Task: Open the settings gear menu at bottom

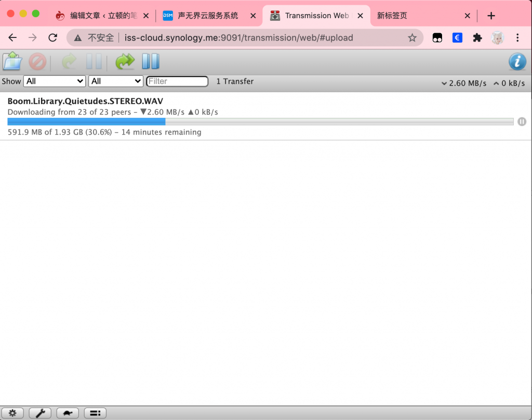Action: (x=12, y=413)
